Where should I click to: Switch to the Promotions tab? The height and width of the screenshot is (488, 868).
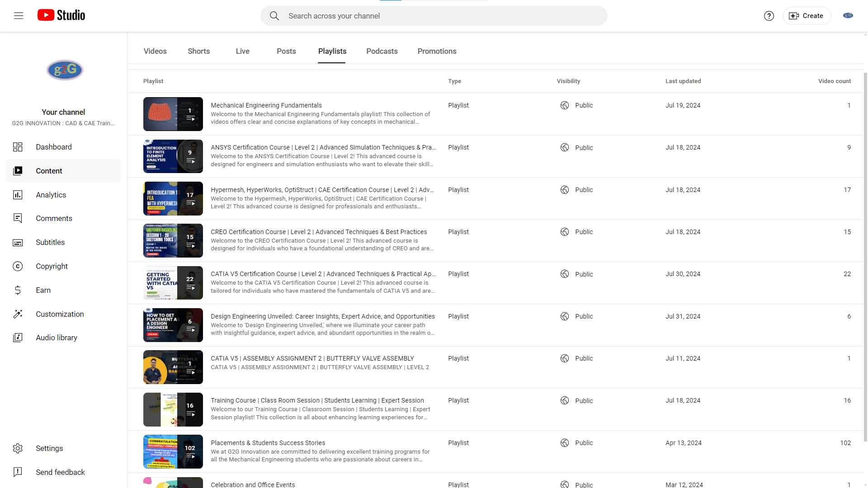point(437,52)
